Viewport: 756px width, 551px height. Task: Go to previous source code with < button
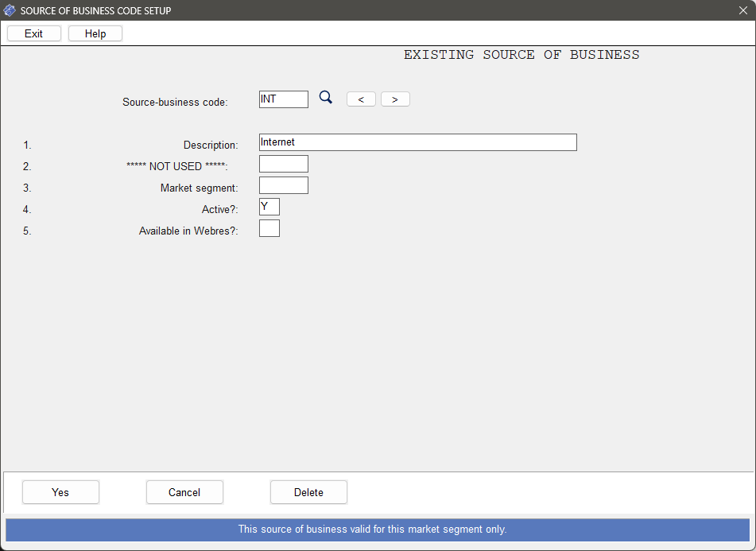361,99
